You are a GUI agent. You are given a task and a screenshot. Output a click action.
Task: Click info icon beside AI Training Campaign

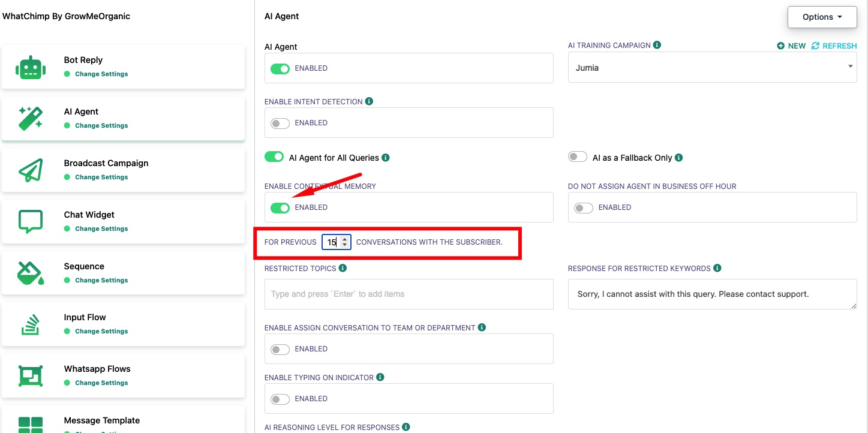click(x=657, y=45)
